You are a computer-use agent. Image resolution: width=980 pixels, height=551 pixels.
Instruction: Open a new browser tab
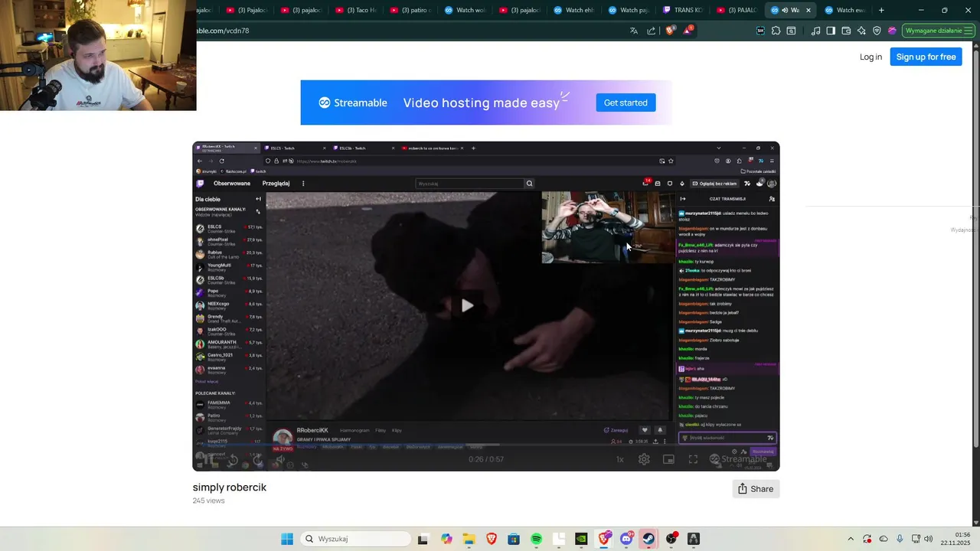click(881, 10)
